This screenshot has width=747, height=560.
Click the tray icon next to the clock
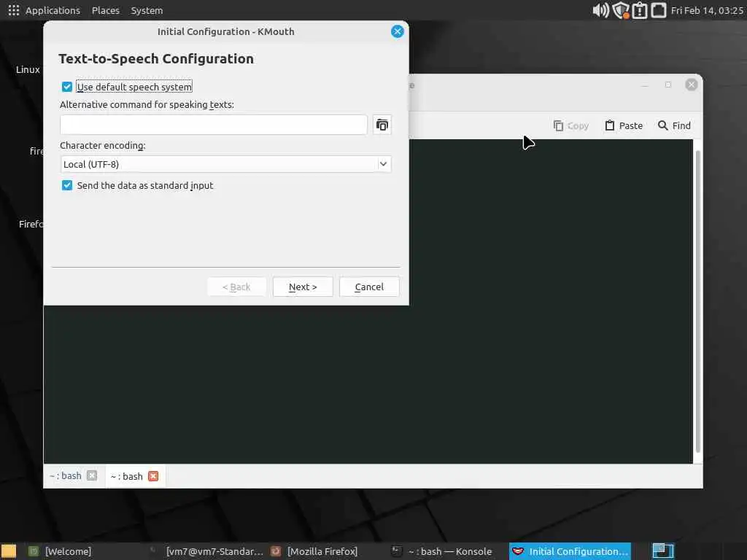659,10
